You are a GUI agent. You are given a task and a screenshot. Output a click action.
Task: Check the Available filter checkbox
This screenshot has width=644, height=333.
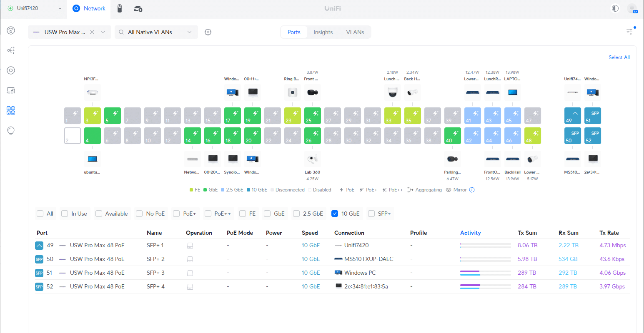point(99,214)
